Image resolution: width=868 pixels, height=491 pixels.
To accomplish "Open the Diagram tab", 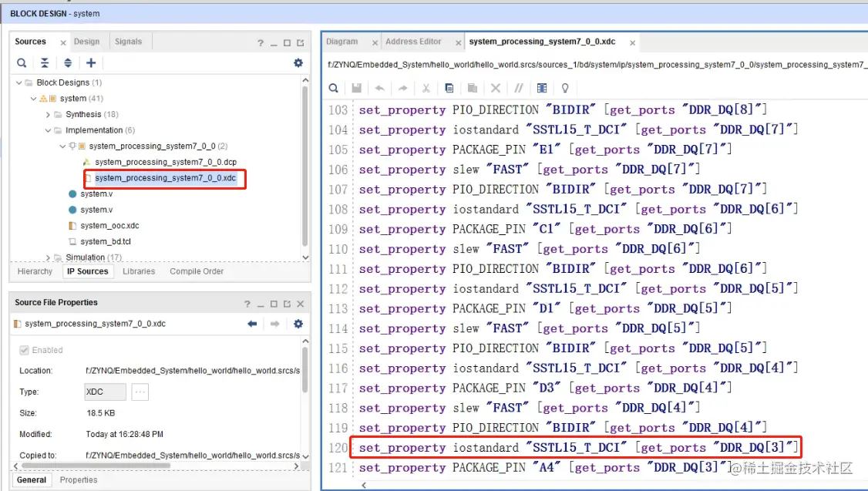I will 341,42.
